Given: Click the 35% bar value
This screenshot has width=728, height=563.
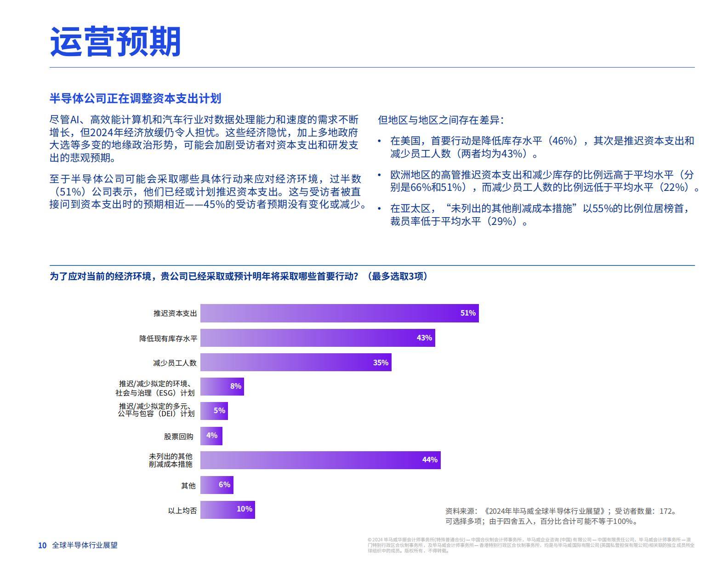Looking at the screenshot, I should point(381,363).
